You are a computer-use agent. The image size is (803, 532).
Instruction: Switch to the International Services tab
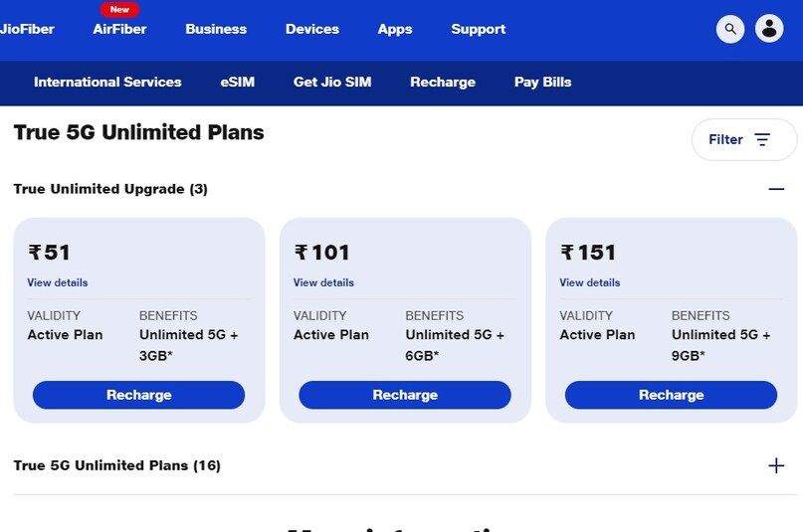pyautogui.click(x=107, y=82)
